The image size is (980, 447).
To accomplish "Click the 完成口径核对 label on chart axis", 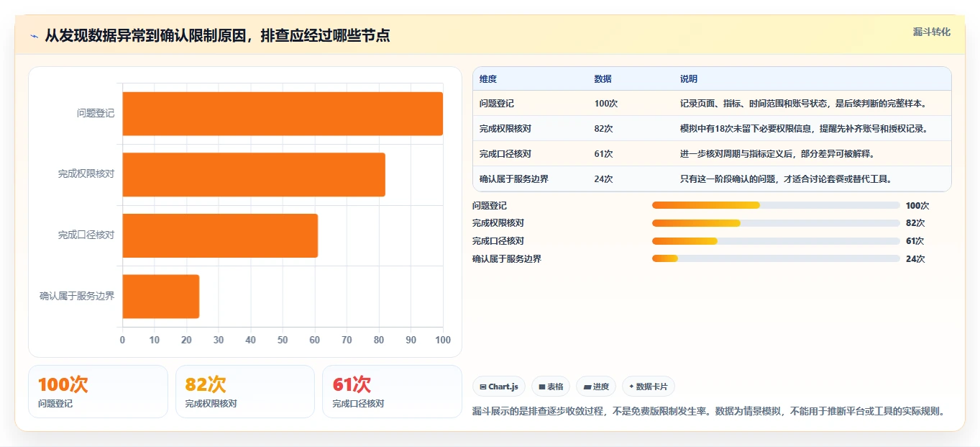I will [86, 235].
